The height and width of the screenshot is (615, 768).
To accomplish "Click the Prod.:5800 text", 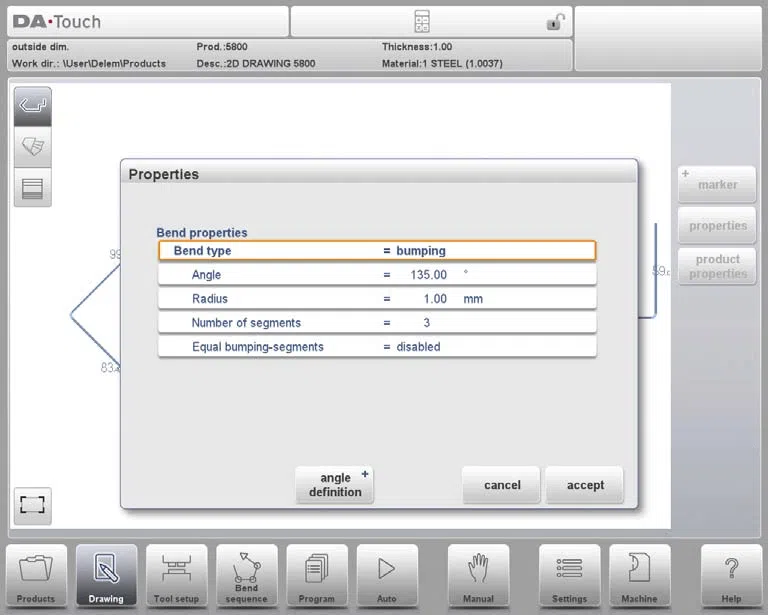I will [x=222, y=47].
